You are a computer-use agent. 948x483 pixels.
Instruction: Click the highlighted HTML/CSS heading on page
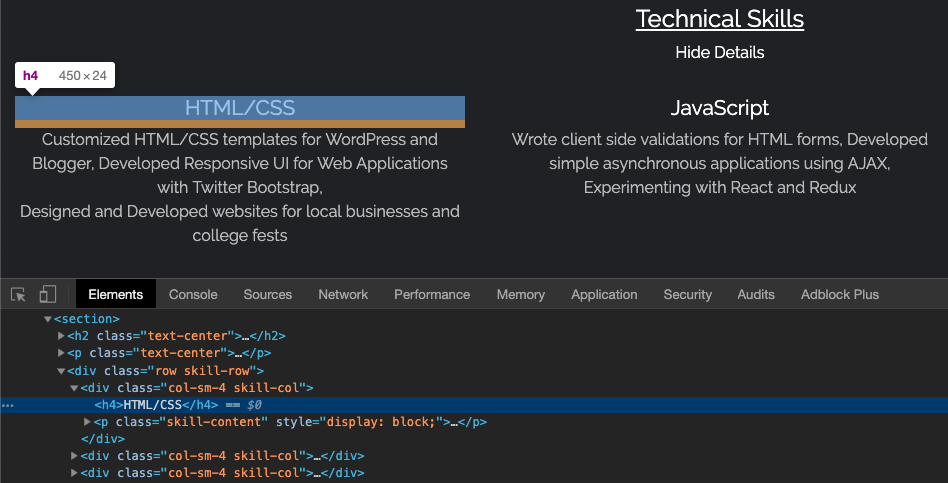239,108
